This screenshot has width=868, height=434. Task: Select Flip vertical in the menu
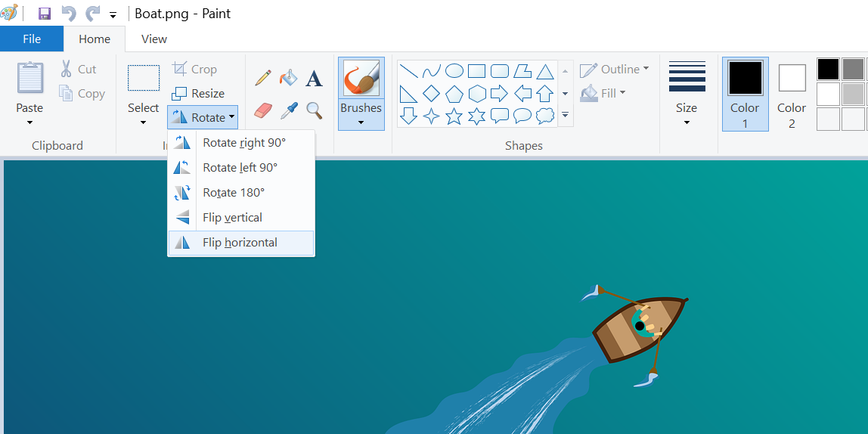tap(232, 218)
